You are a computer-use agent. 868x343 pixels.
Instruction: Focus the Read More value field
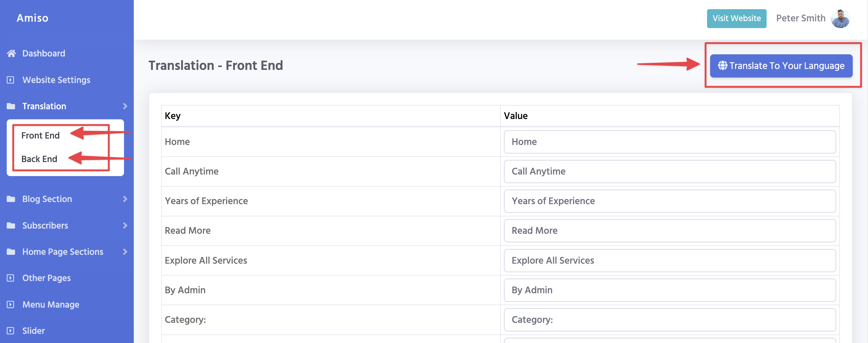click(669, 231)
